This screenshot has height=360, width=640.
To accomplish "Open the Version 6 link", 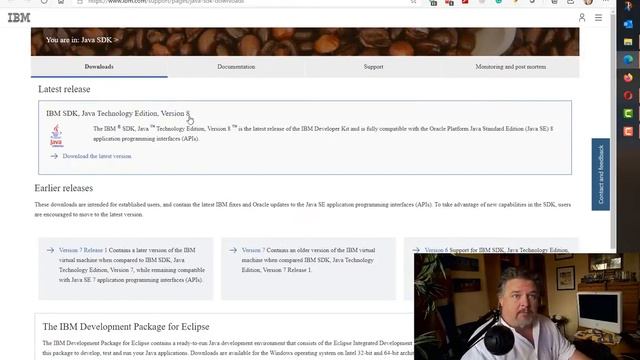I will 436,250.
